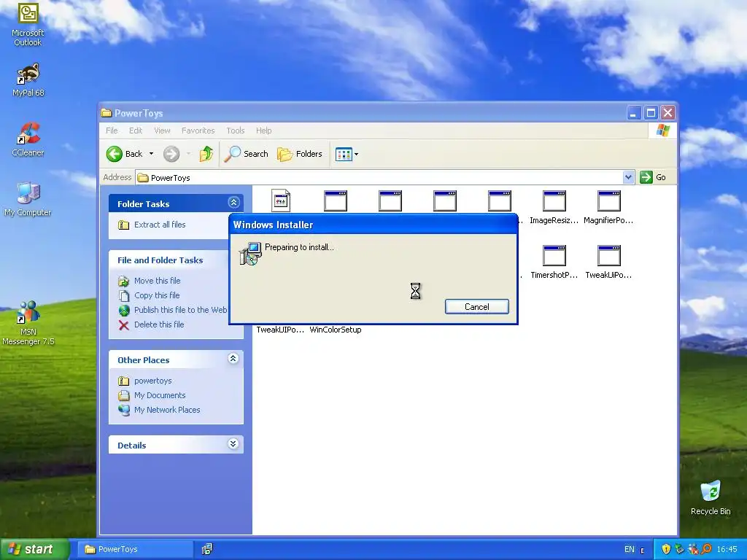The width and height of the screenshot is (747, 560).
Task: Select the ImageResiz... file icon
Action: [554, 201]
